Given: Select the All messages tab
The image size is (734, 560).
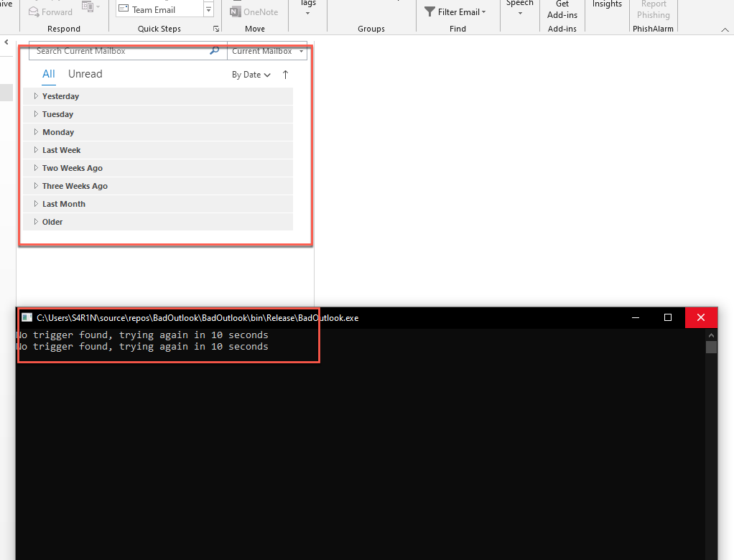Looking at the screenshot, I should point(48,74).
